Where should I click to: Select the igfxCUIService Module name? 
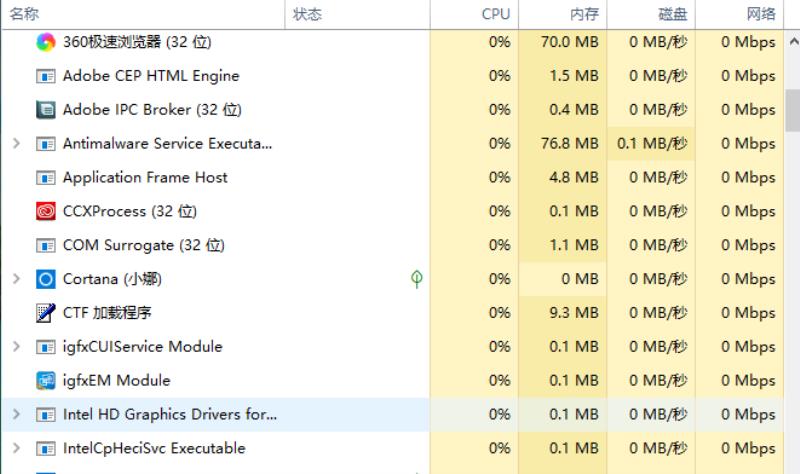(x=143, y=347)
